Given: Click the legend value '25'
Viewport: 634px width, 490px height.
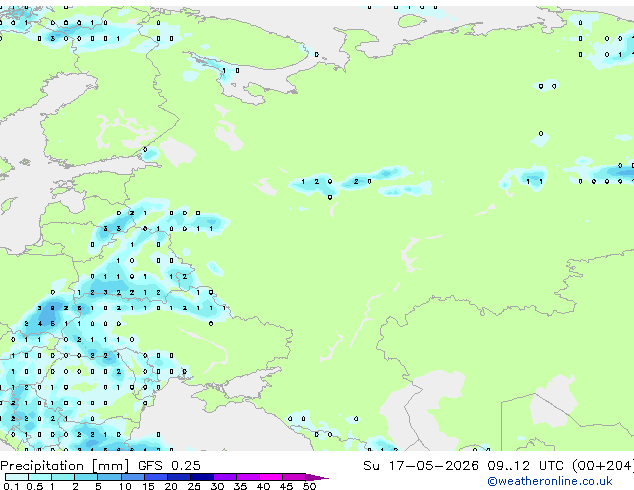Looking at the screenshot, I should pyautogui.click(x=194, y=486).
